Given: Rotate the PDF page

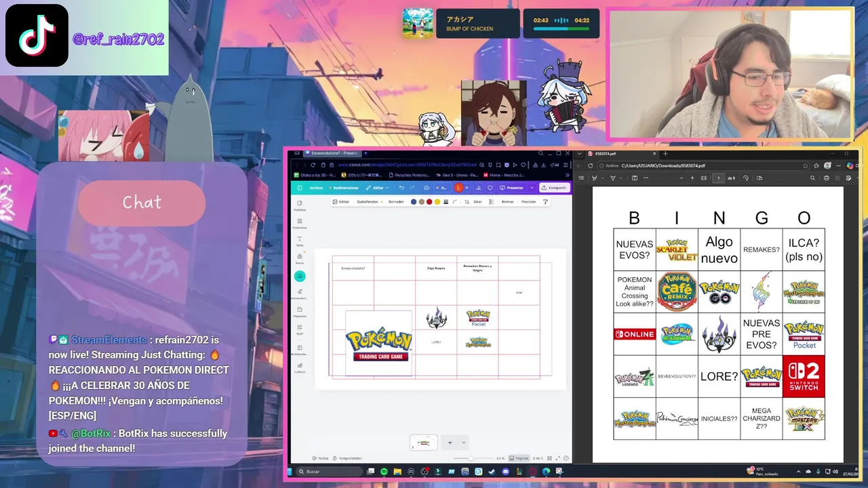Looking at the screenshot, I should pos(746,178).
